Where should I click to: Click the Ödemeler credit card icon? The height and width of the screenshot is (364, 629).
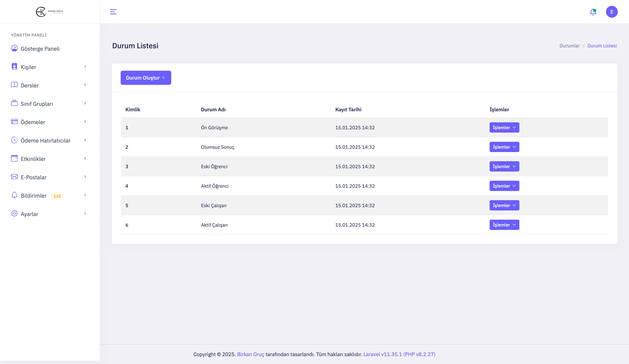(x=15, y=122)
